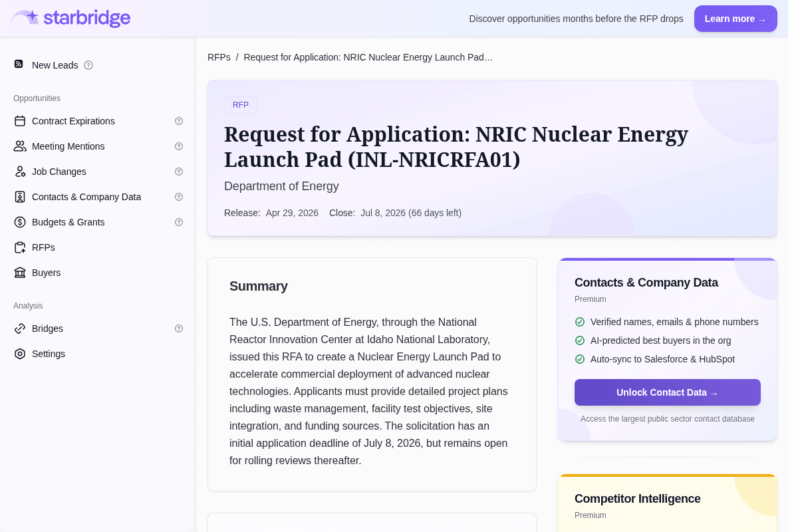The height and width of the screenshot is (532, 798).
Task: Click the RFP tag badge
Action: pyautogui.click(x=241, y=105)
